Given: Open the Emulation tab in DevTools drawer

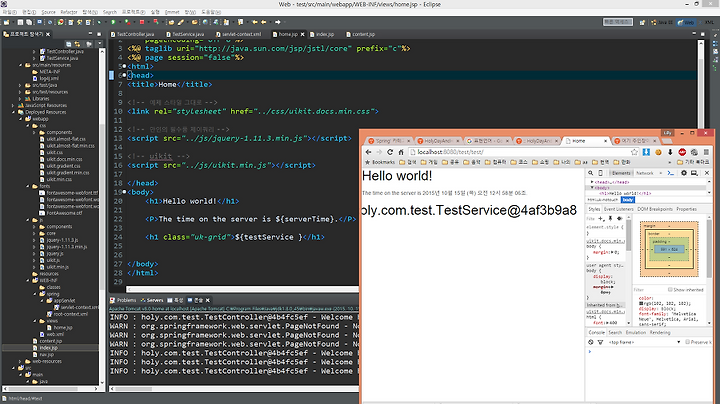Looking at the screenshot, I should (636, 332).
